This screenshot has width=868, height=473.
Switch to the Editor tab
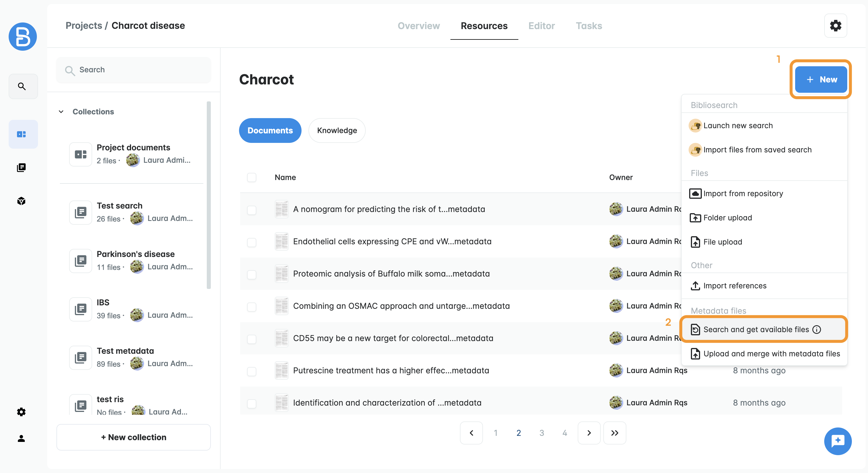coord(541,26)
